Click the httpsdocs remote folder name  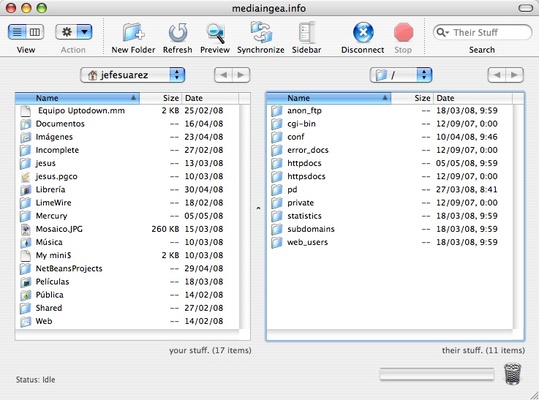click(x=306, y=176)
